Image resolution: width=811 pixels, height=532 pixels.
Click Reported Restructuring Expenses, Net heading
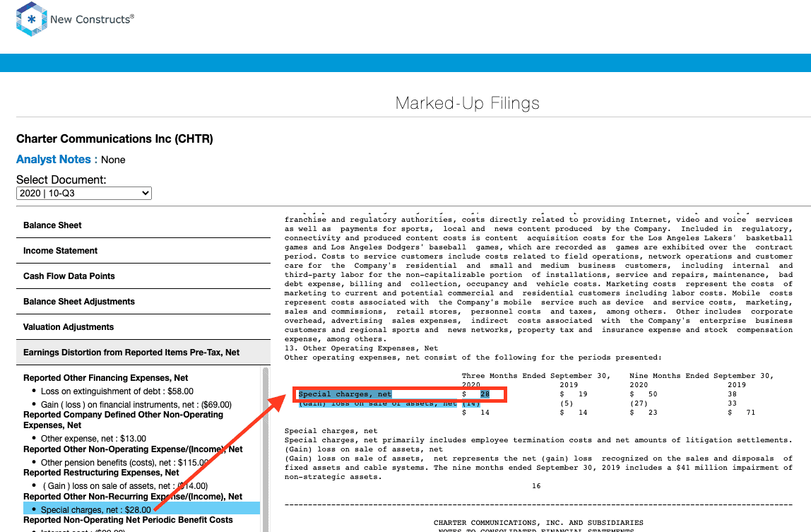[101, 473]
